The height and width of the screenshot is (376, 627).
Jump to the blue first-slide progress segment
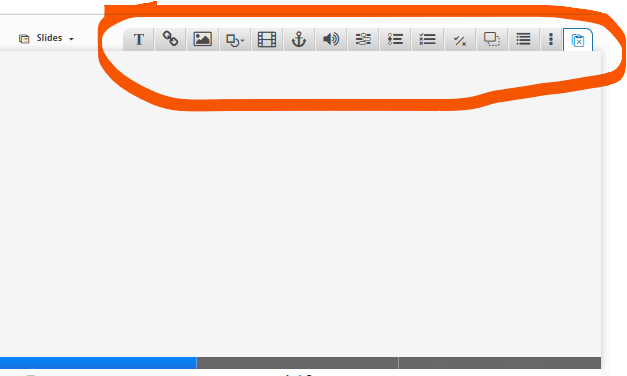[98, 363]
